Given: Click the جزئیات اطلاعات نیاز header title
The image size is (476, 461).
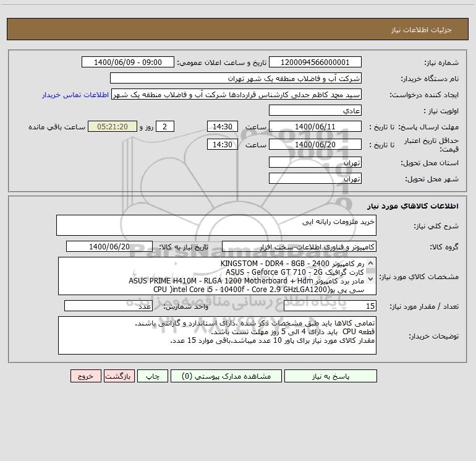Looking at the screenshot, I should pos(421,30).
